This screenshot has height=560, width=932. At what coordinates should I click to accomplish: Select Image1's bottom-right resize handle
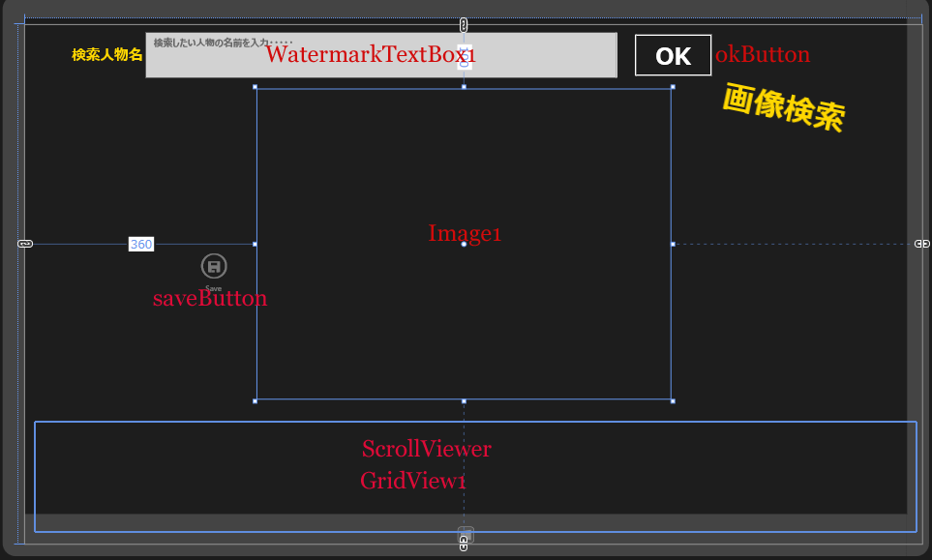tap(673, 400)
